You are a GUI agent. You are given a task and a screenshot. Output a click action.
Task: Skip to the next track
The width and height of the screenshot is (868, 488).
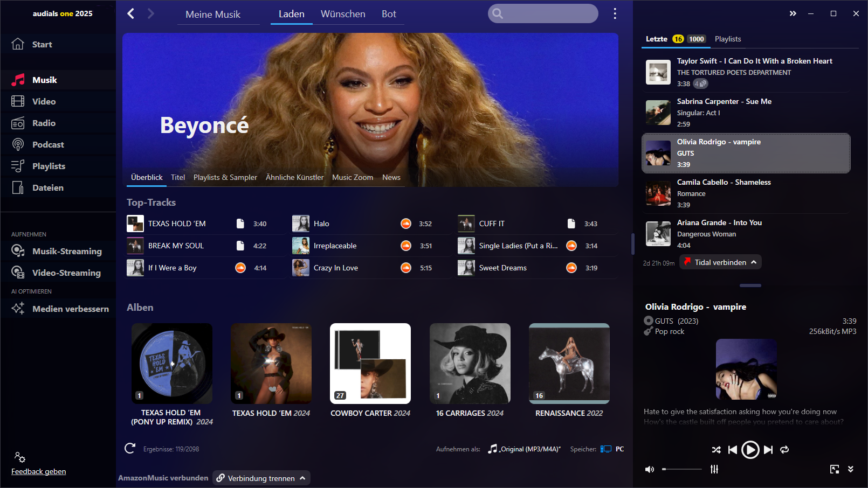point(768,450)
